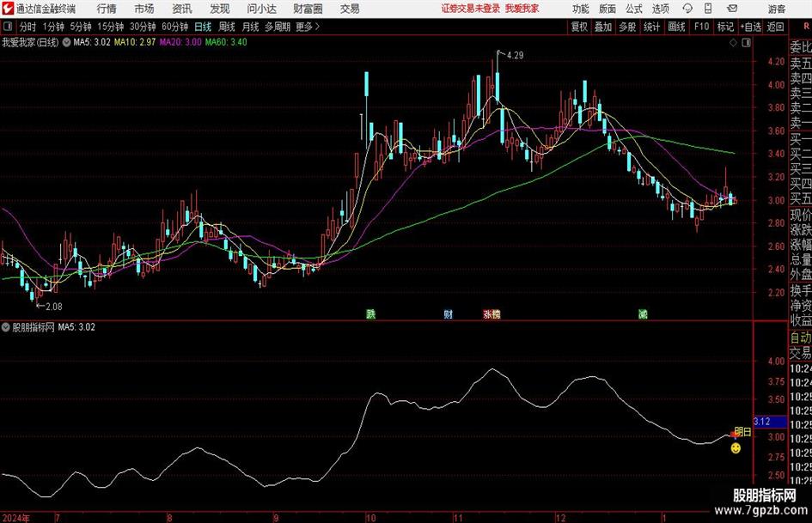812x523 pixels.
Task: Switch to the 周线 weekly tab
Action: pos(227,27)
